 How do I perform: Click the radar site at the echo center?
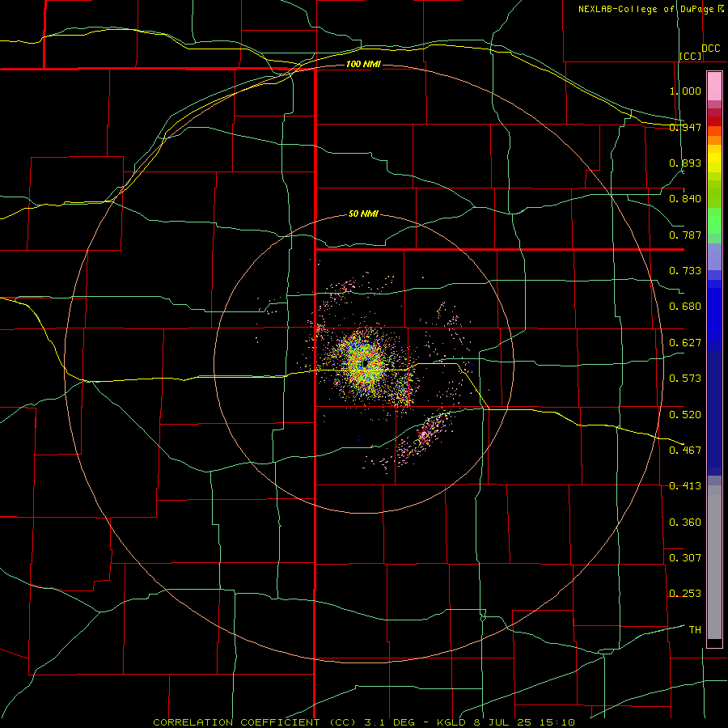pyautogui.click(x=365, y=363)
